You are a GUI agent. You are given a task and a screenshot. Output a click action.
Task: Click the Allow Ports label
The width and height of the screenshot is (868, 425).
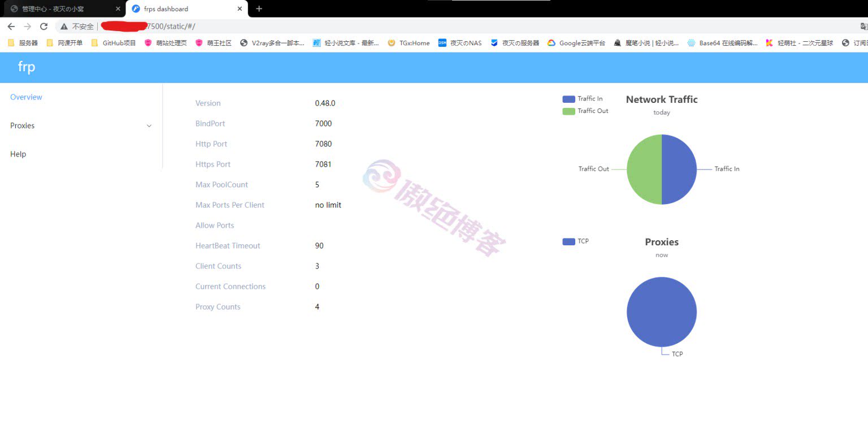(x=215, y=225)
